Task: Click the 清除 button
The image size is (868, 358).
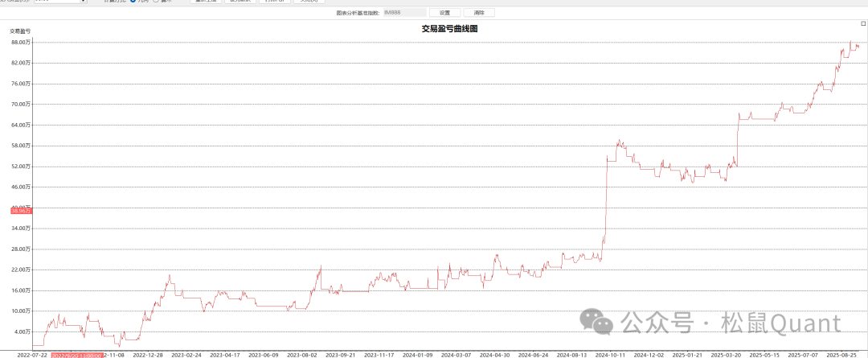Action: (x=479, y=13)
